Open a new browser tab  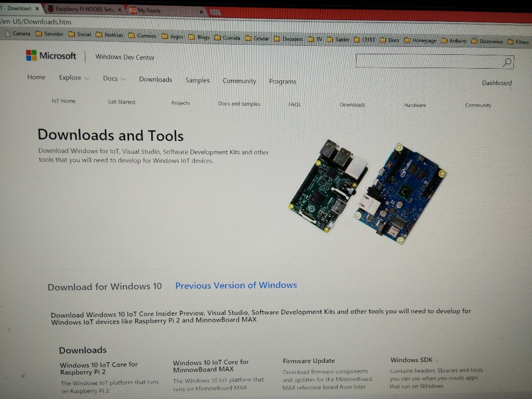[x=215, y=13]
